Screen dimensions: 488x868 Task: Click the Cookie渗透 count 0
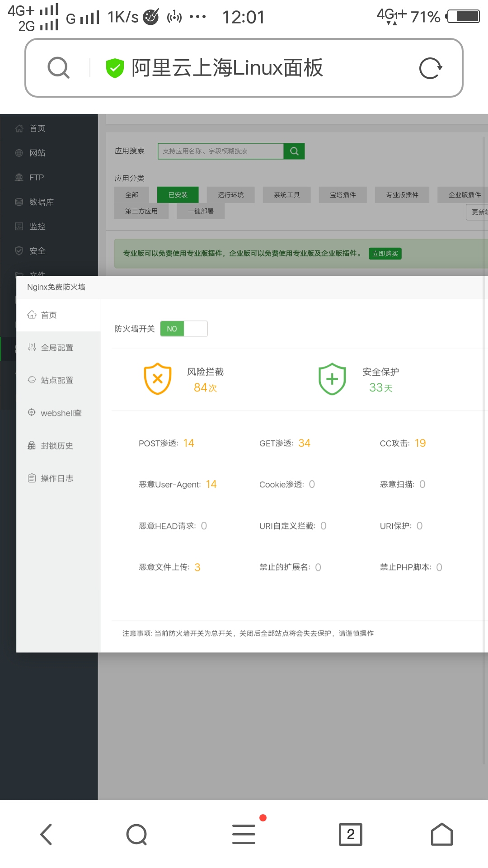pos(312,484)
